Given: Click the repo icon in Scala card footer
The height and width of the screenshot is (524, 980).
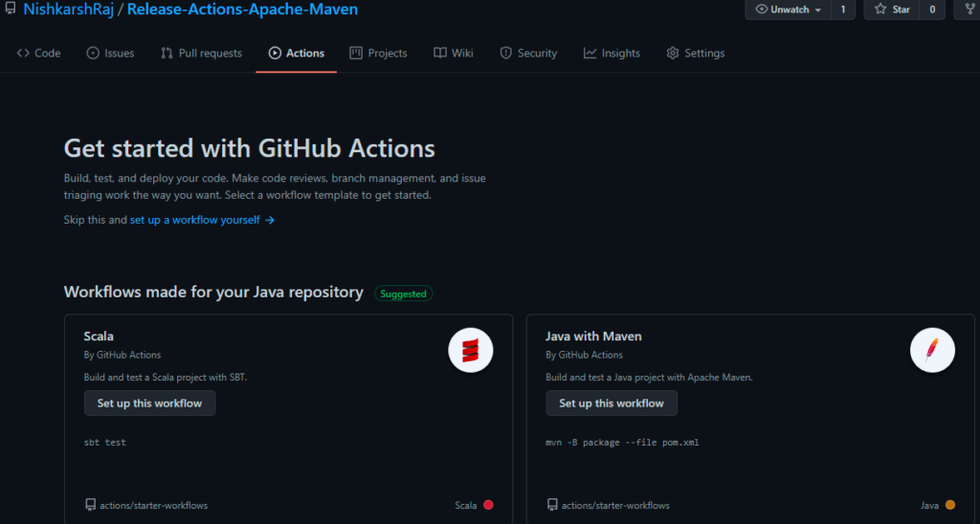Looking at the screenshot, I should [x=90, y=505].
